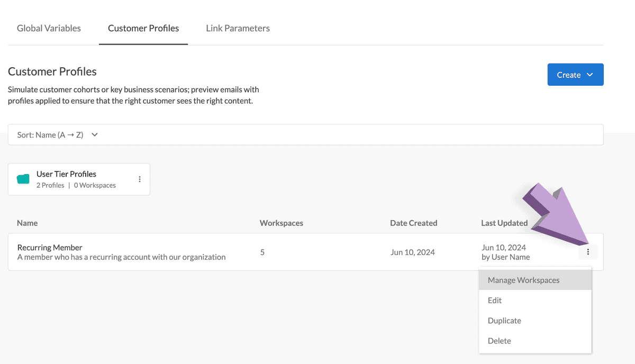The image size is (635, 364).
Task: Click the workspaces count 5 for Recurring Member
Action: (262, 252)
